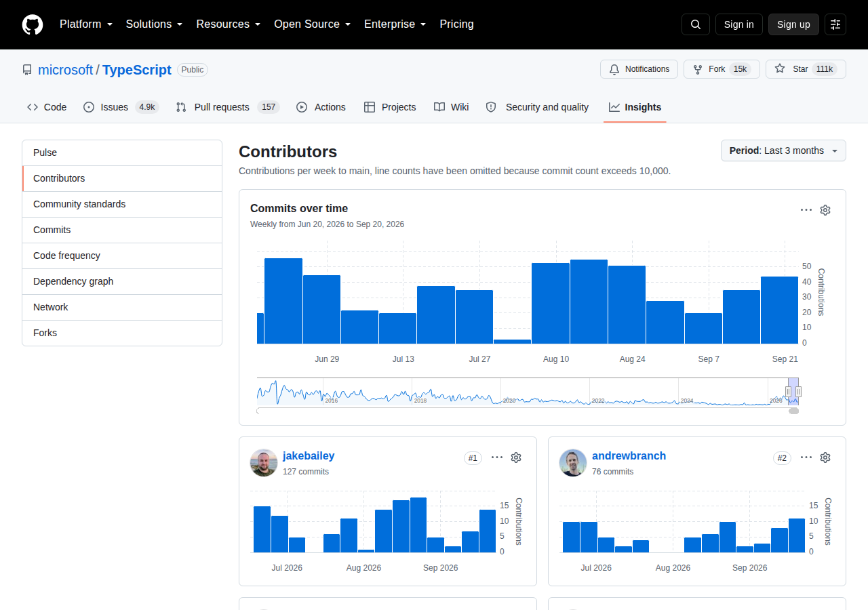Click andrewbranch avatar image
This screenshot has height=610, width=868.
click(573, 463)
